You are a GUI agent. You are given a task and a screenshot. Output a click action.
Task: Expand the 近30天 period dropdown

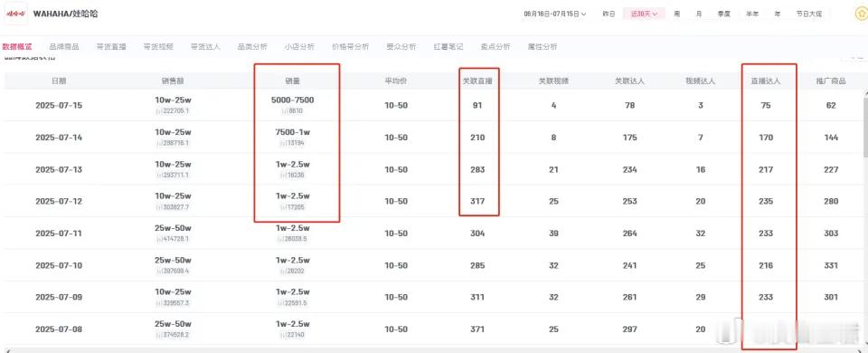644,14
